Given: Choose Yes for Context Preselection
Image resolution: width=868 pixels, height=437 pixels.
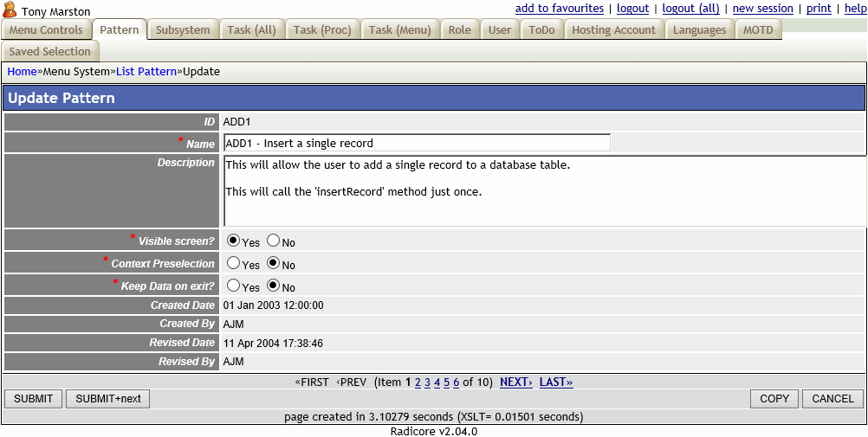Looking at the screenshot, I should click(x=233, y=263).
